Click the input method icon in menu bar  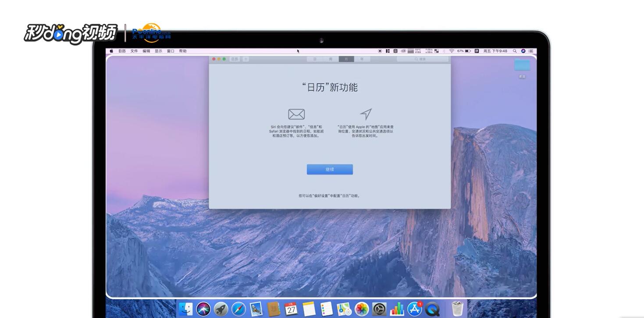point(477,51)
